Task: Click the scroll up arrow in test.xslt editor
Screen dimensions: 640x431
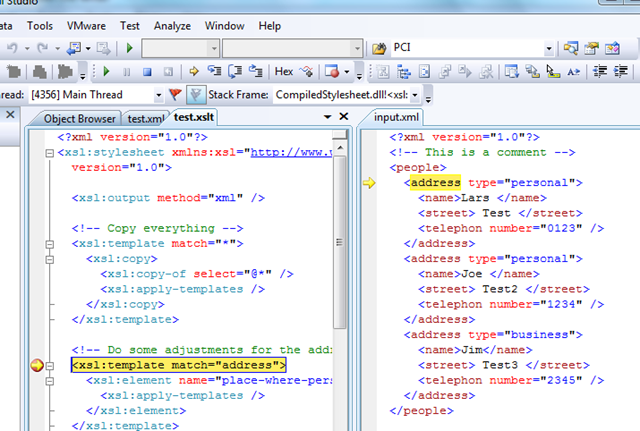Action: coord(340,147)
